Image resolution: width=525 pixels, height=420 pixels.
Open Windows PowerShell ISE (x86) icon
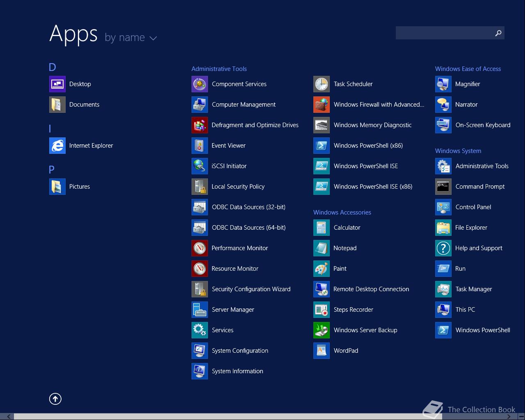click(322, 187)
